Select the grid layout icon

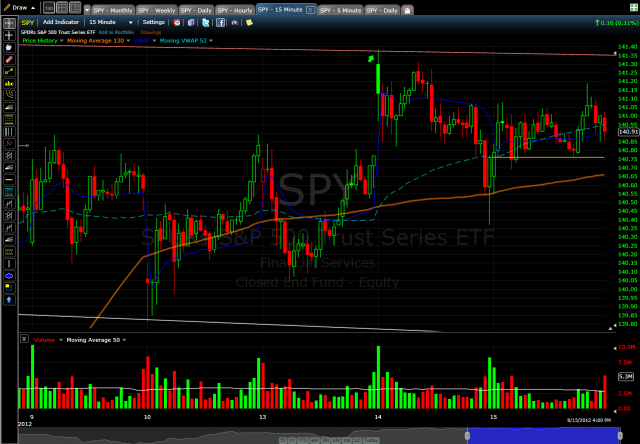62,8
